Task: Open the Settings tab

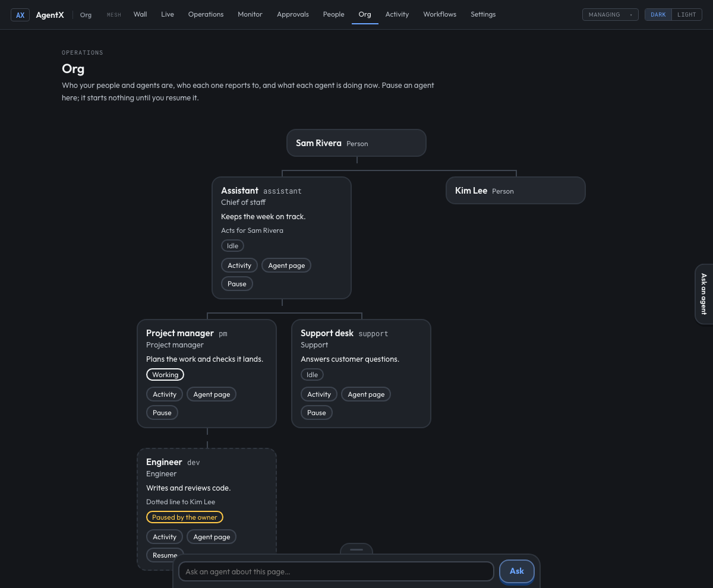Action: coord(483,14)
